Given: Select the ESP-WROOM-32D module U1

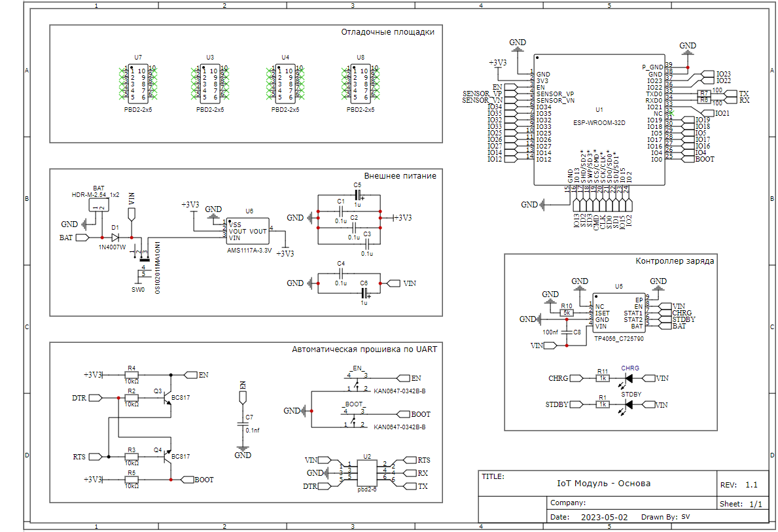Looking at the screenshot, I should [599, 120].
